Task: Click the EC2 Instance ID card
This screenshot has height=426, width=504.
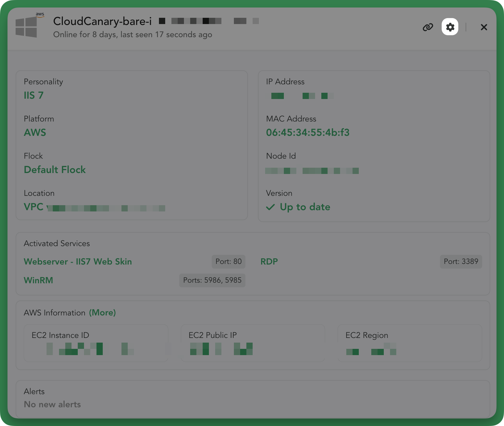Action: click(96, 343)
